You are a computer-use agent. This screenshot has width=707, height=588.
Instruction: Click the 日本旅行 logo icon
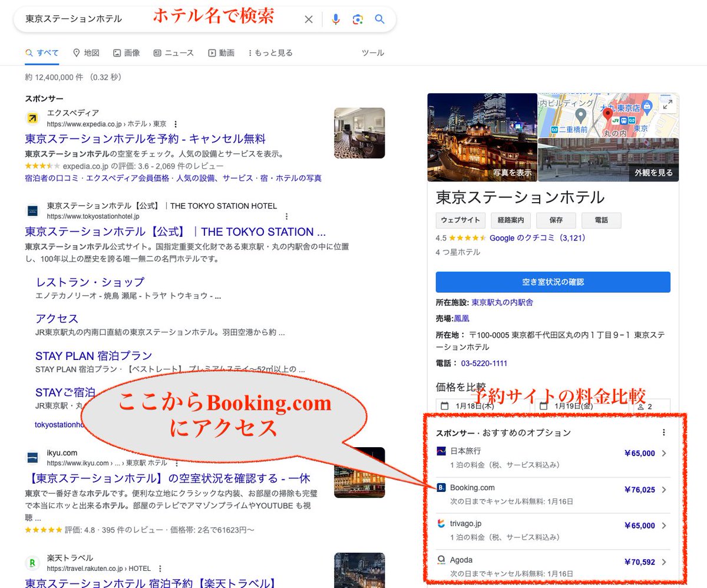[441, 451]
